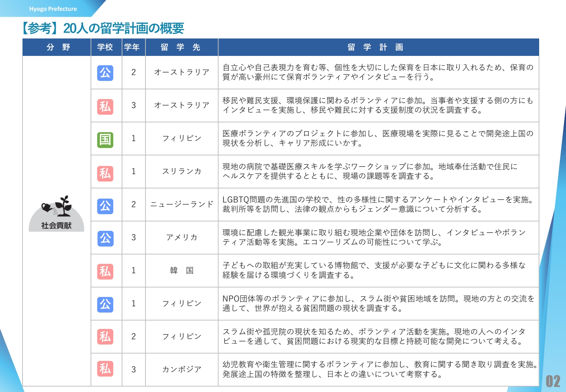Click the 公 badge in the NPO団体 row
The height and width of the screenshot is (392, 566).
[105, 304]
